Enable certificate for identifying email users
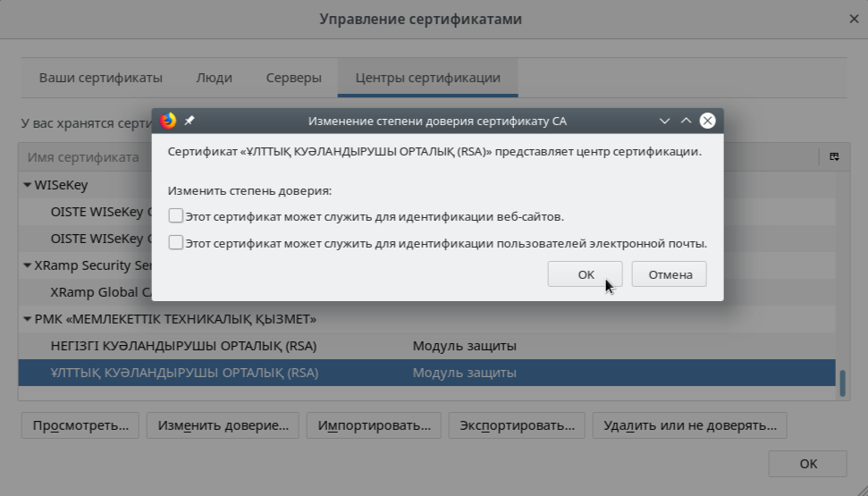The height and width of the screenshot is (496, 868). pos(176,242)
